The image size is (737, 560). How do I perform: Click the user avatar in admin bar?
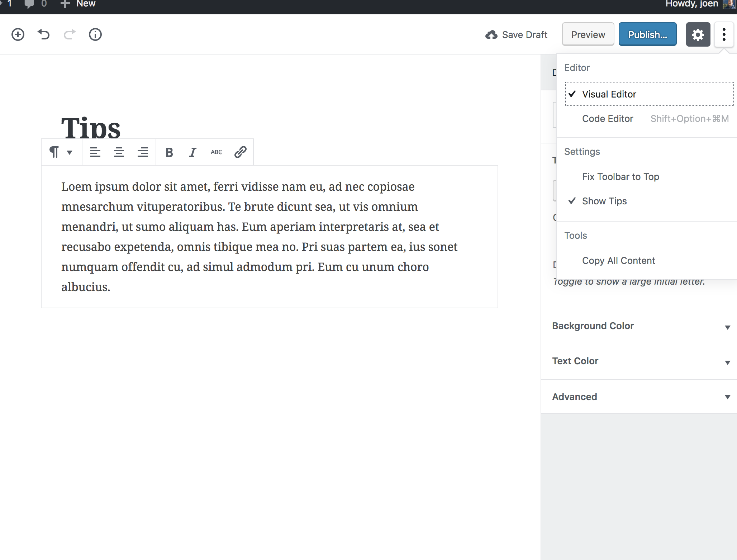pyautogui.click(x=728, y=4)
